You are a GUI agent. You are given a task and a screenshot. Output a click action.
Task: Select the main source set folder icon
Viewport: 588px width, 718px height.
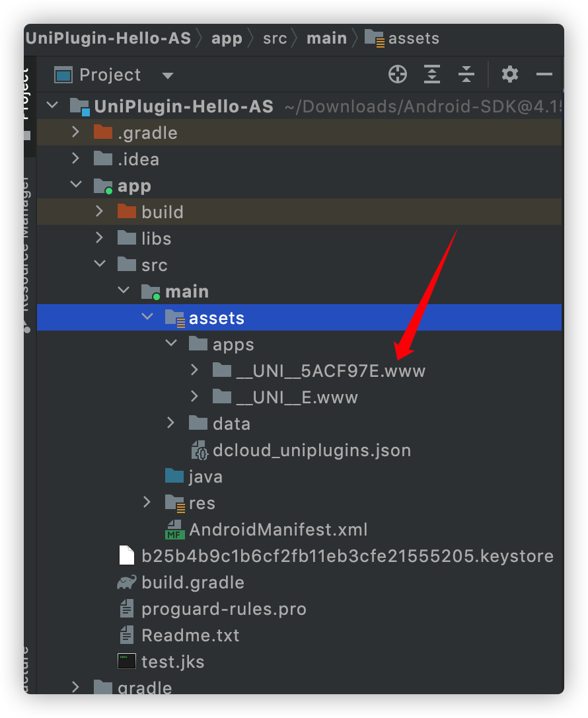pos(151,292)
